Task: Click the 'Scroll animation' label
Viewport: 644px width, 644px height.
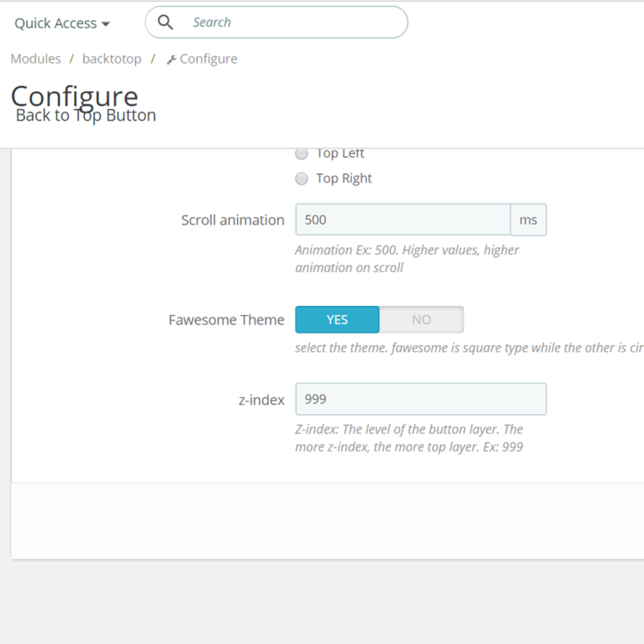Action: pyautogui.click(x=233, y=220)
